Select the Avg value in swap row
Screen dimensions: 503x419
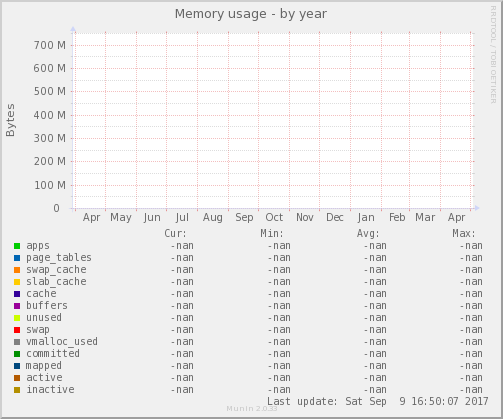click(x=375, y=330)
